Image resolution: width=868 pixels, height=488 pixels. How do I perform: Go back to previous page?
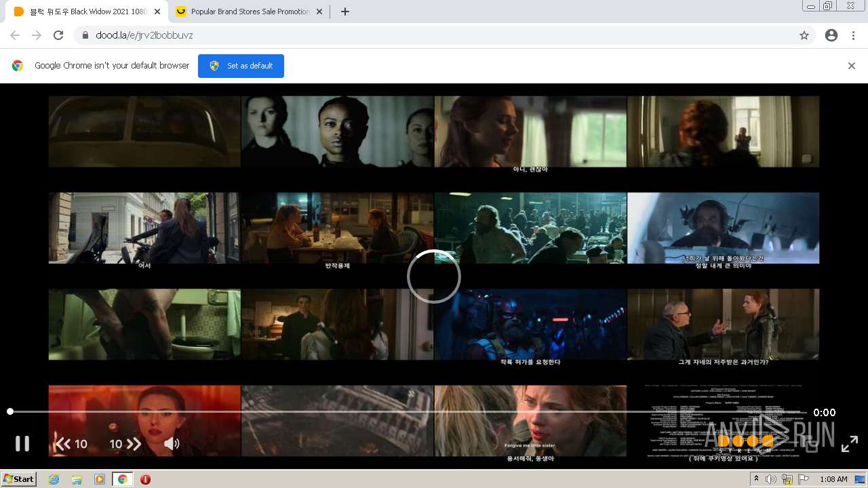click(x=15, y=35)
